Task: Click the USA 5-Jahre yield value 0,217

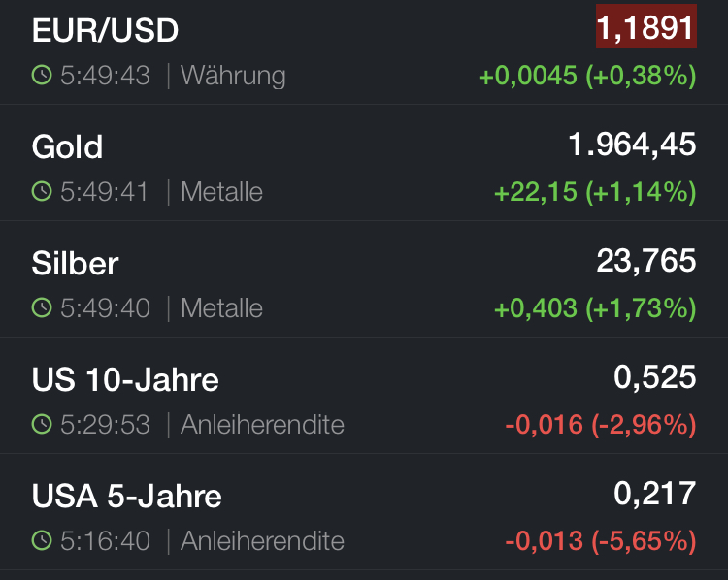Action: 655,494
